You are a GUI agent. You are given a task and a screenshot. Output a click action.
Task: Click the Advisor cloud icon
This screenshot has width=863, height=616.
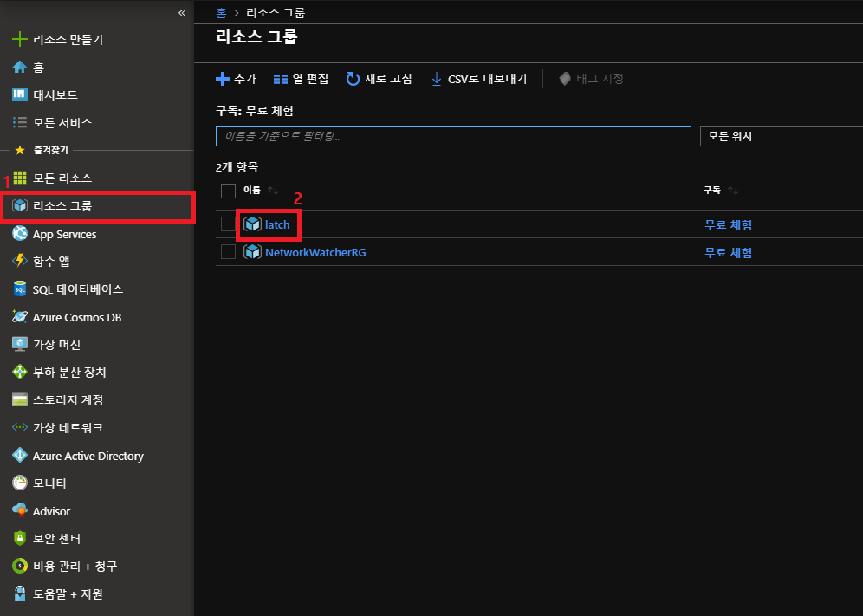coord(19,511)
